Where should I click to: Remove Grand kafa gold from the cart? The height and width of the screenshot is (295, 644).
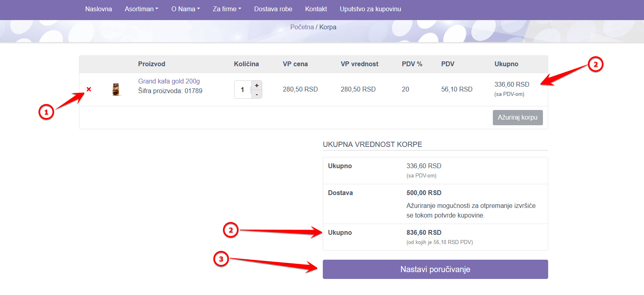89,89
